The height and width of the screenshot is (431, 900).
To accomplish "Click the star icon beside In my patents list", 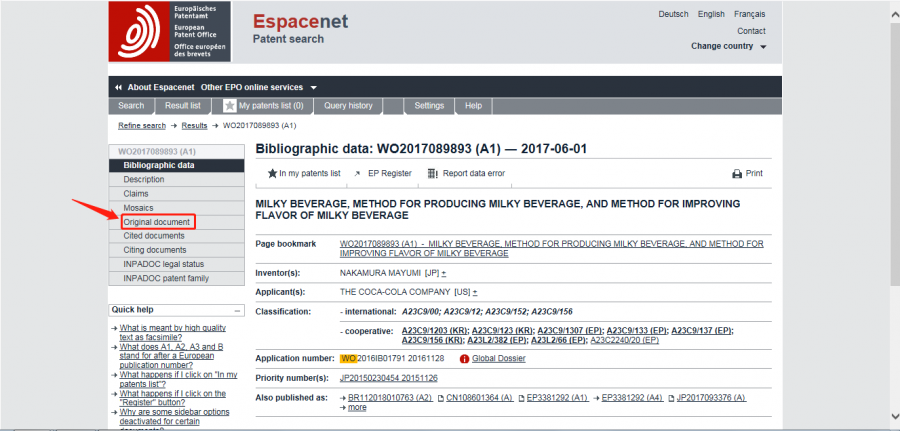I will 272,173.
